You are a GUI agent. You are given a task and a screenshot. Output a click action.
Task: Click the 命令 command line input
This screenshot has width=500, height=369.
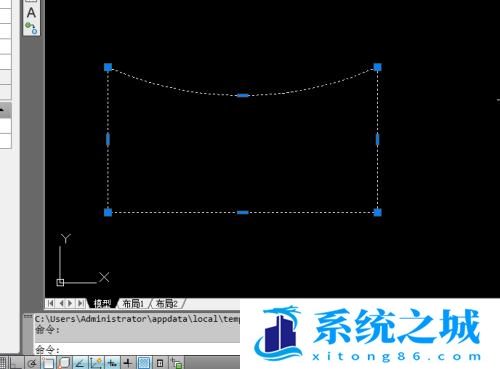[137, 350]
